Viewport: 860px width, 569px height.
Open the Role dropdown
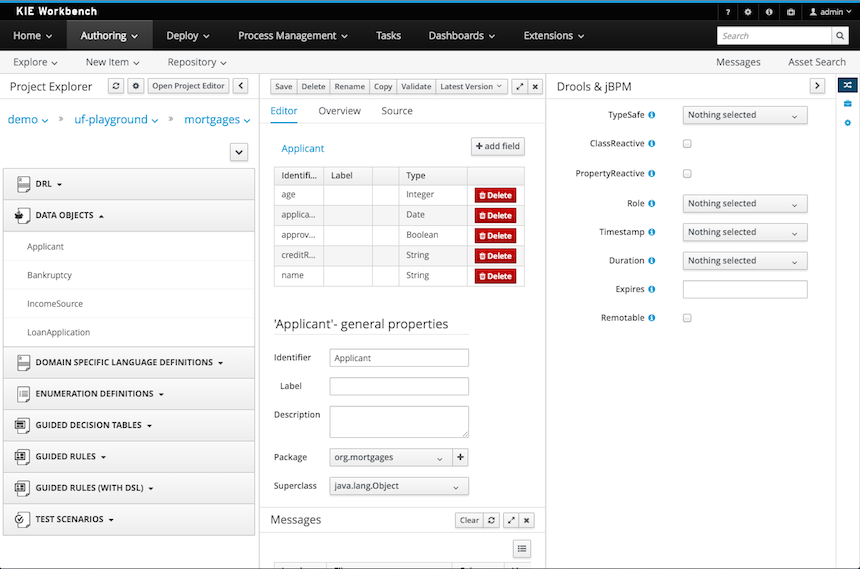point(744,204)
